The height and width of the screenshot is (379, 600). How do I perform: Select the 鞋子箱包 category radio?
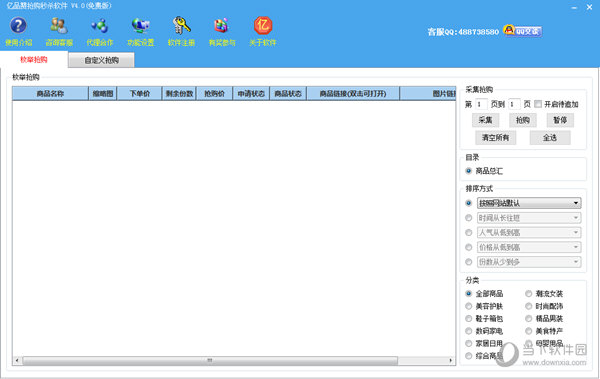pyautogui.click(x=468, y=319)
